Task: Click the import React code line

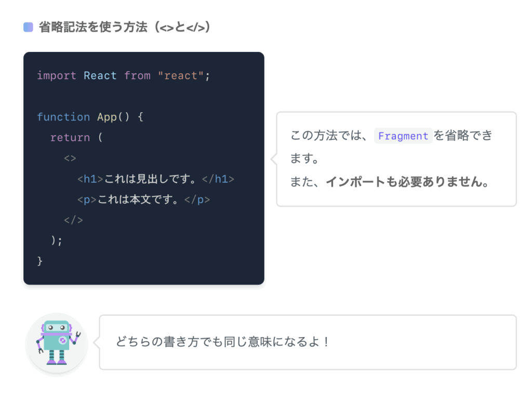Action: pos(124,75)
